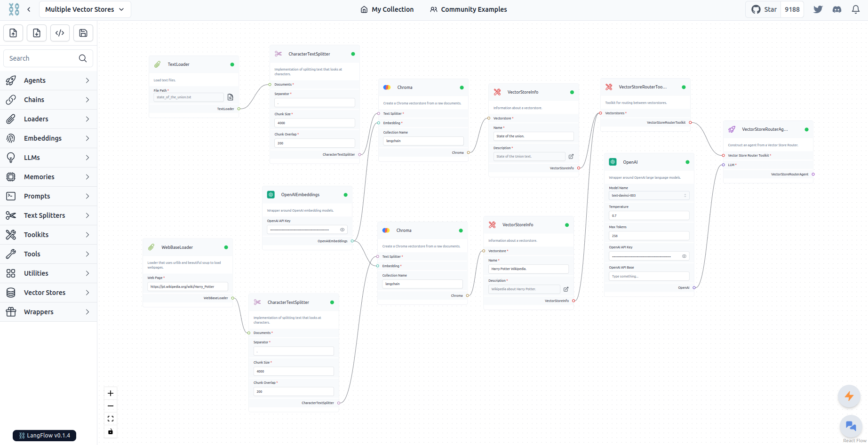868x445 pixels.
Task: Open the Model Name dropdown
Action: (x=649, y=196)
